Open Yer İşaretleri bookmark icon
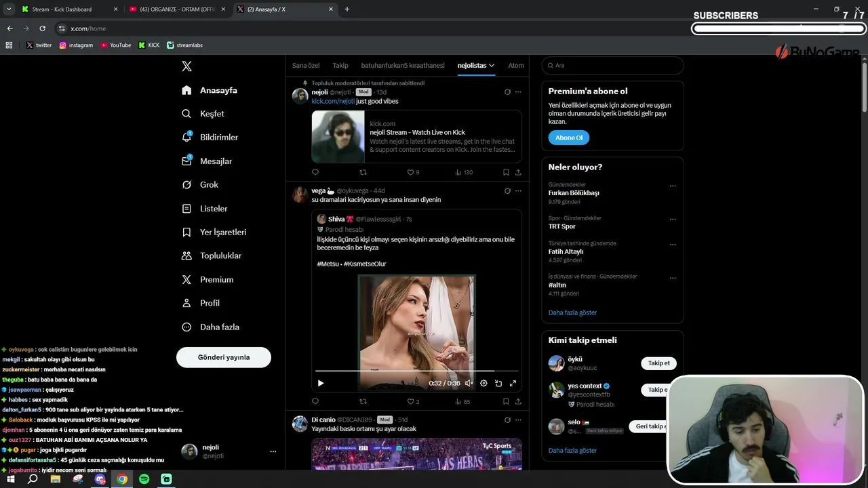 [x=186, y=232]
